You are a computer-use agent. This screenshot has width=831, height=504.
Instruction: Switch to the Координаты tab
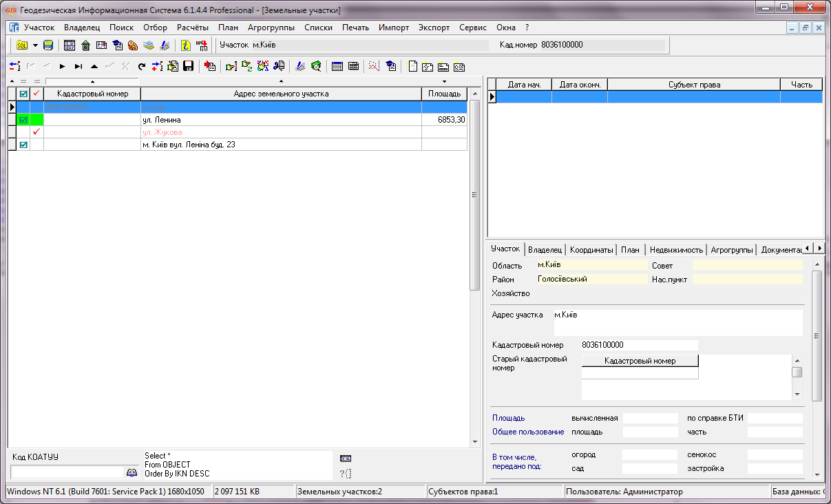[x=591, y=250]
